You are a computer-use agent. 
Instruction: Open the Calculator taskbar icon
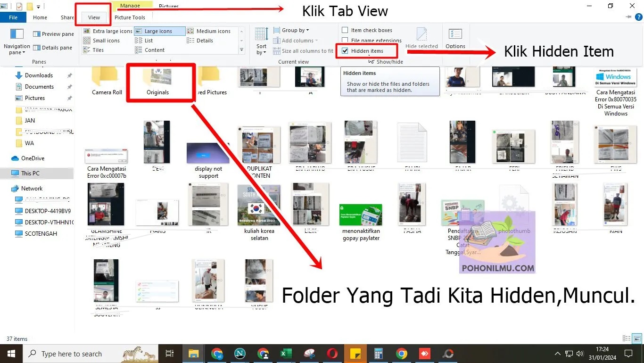click(378, 354)
